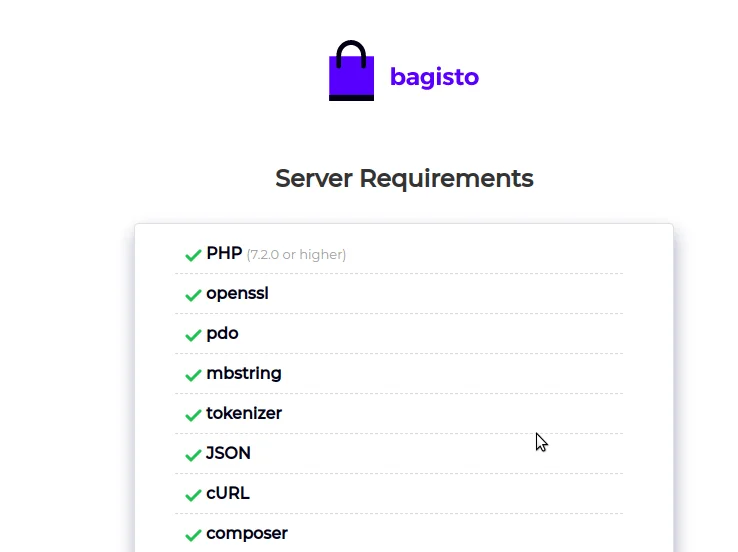This screenshot has height=552, width=738.
Task: Click the '7.2.0 or higher' version note
Action: (x=296, y=255)
